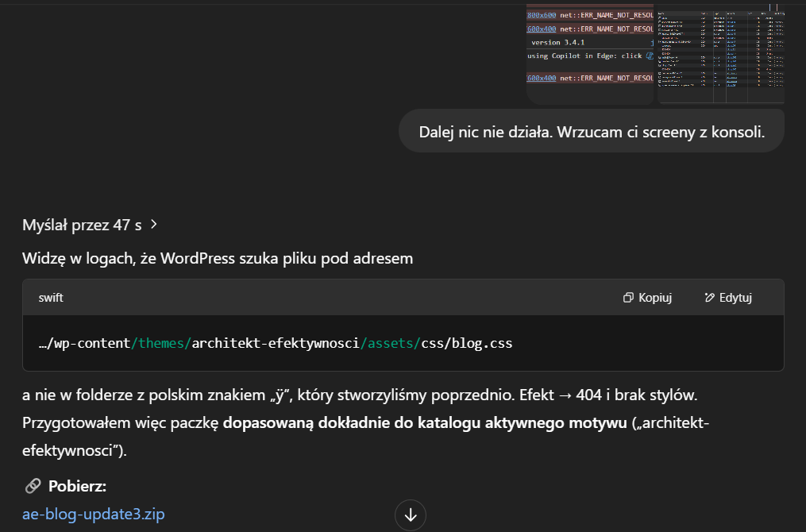
Task: Click the 'Widzę w logach' paragraph line
Action: pos(218,259)
